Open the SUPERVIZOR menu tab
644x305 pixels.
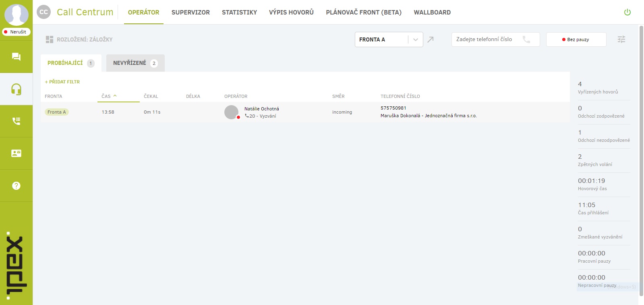click(191, 12)
